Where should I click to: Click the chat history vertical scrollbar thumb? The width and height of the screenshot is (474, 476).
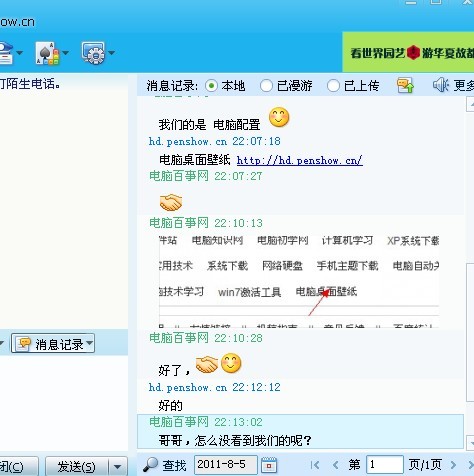tap(470, 332)
